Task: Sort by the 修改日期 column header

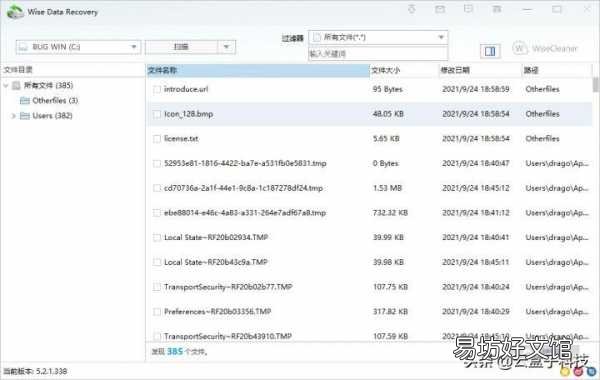Action: 481,70
